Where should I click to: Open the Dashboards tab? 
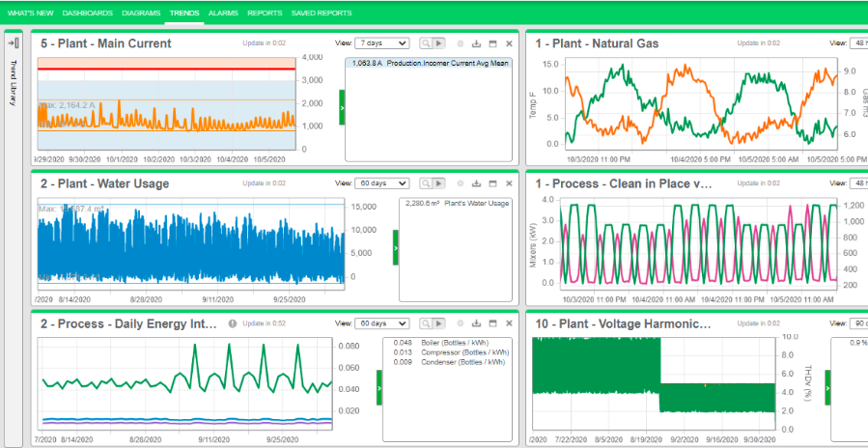88,13
